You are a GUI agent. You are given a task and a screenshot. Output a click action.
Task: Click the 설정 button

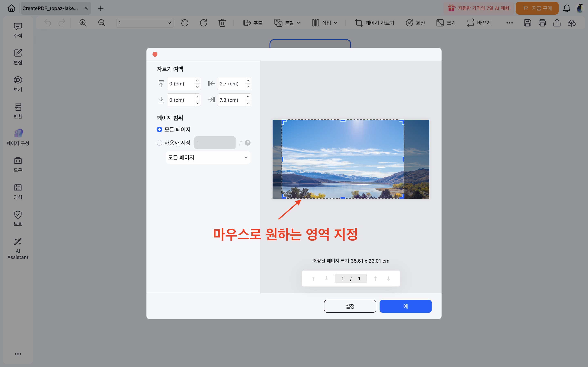[x=350, y=306]
